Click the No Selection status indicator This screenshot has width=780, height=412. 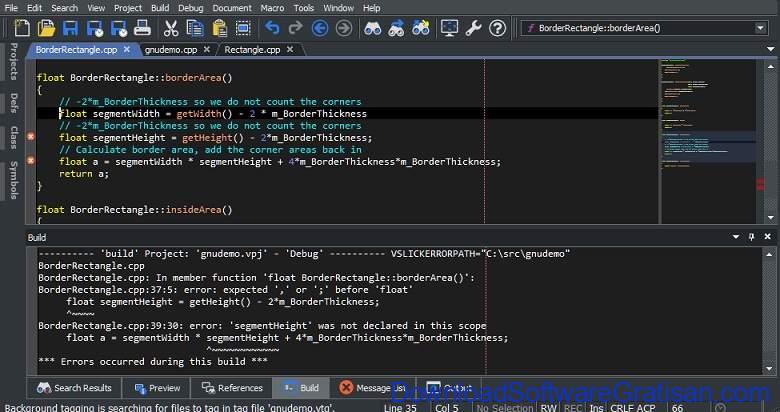504,408
